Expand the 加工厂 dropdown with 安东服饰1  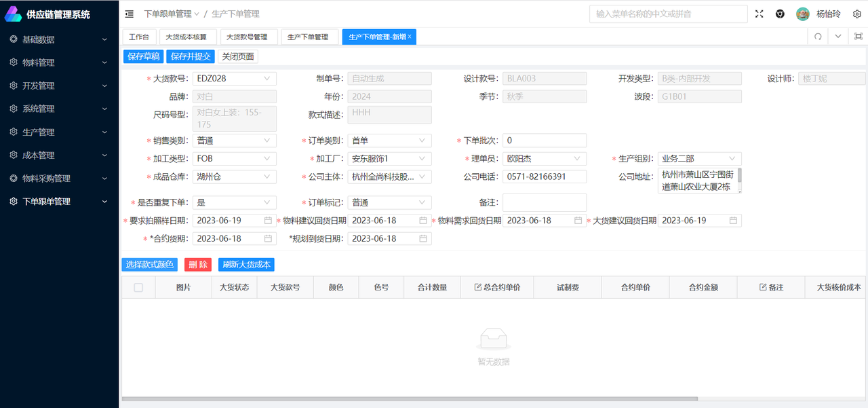[x=389, y=159]
